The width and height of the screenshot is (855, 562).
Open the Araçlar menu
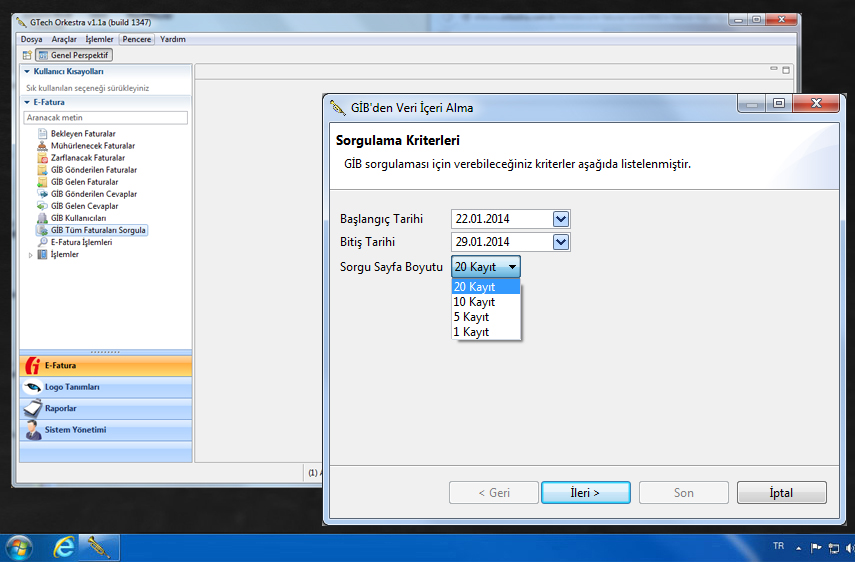(64, 39)
